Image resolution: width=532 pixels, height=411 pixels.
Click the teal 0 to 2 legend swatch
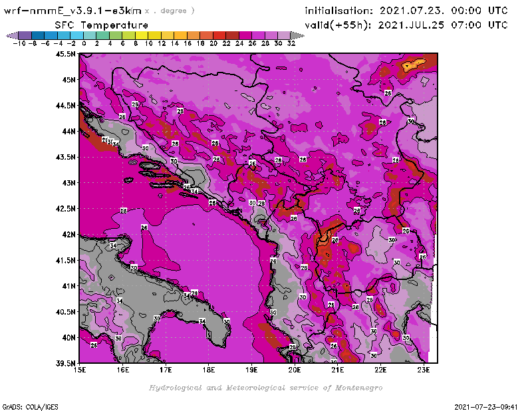[x=90, y=35]
